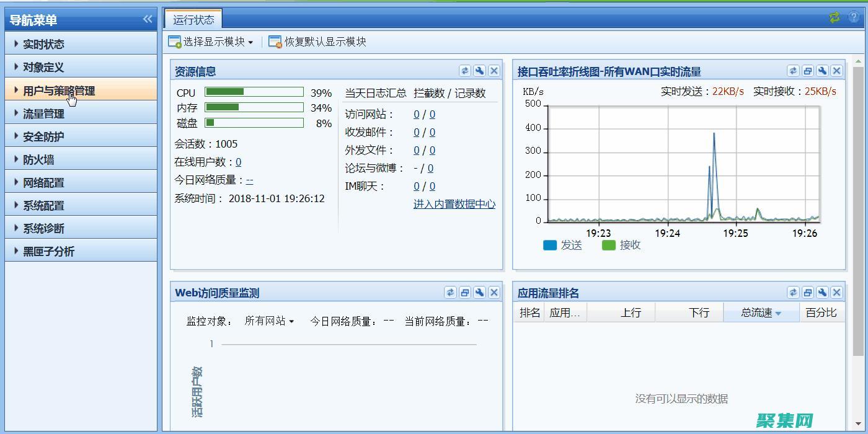Viewport: 868px width, 434px height.
Task: Open the Web访问质量监测 settings wrench
Action: (479, 292)
